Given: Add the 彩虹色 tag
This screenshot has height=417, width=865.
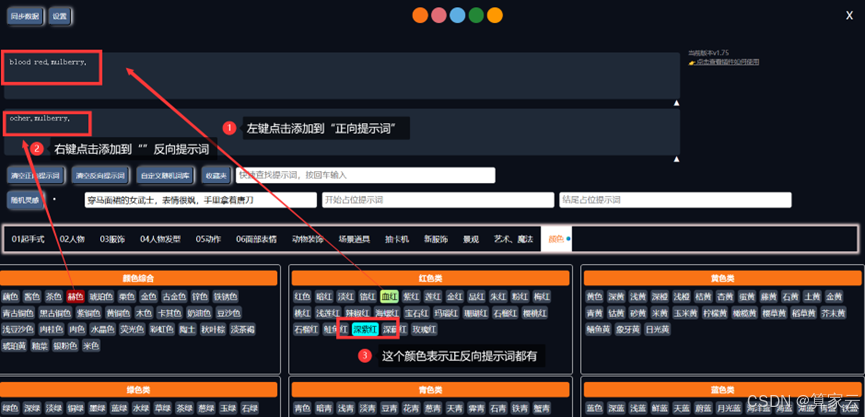Looking at the screenshot, I should 161,329.
